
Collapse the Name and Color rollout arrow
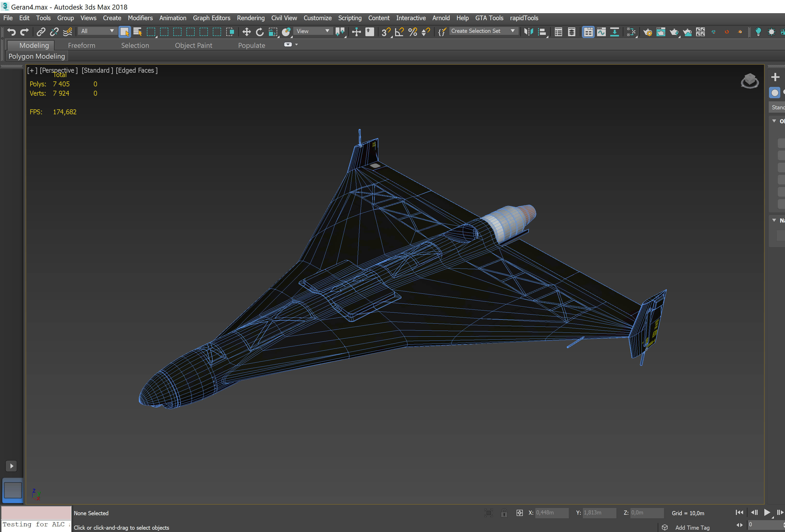coord(774,220)
